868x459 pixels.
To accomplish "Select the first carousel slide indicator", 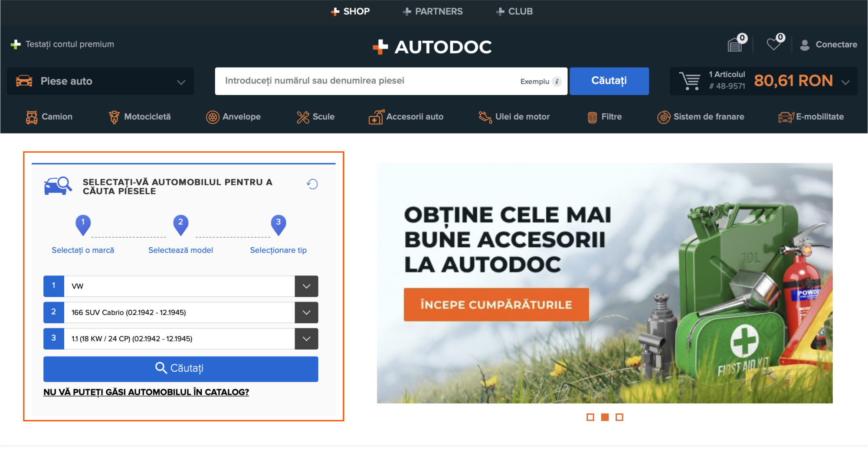I will click(x=590, y=417).
